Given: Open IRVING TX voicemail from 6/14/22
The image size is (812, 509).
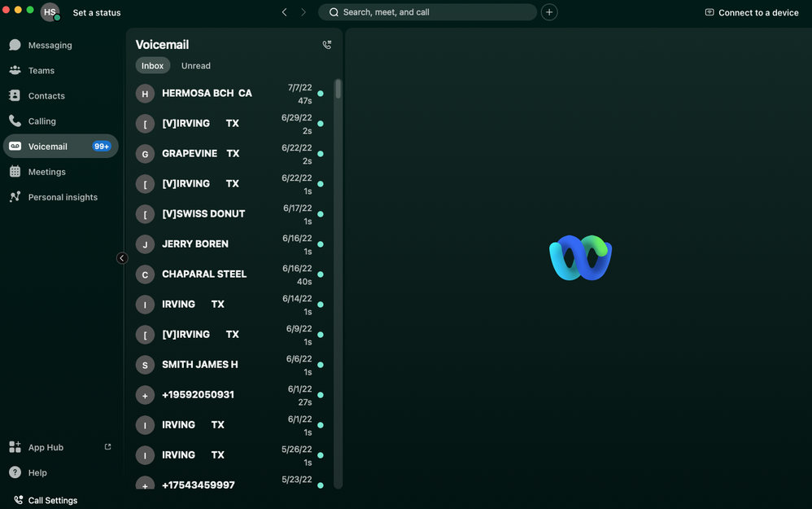Looking at the screenshot, I should tap(230, 305).
